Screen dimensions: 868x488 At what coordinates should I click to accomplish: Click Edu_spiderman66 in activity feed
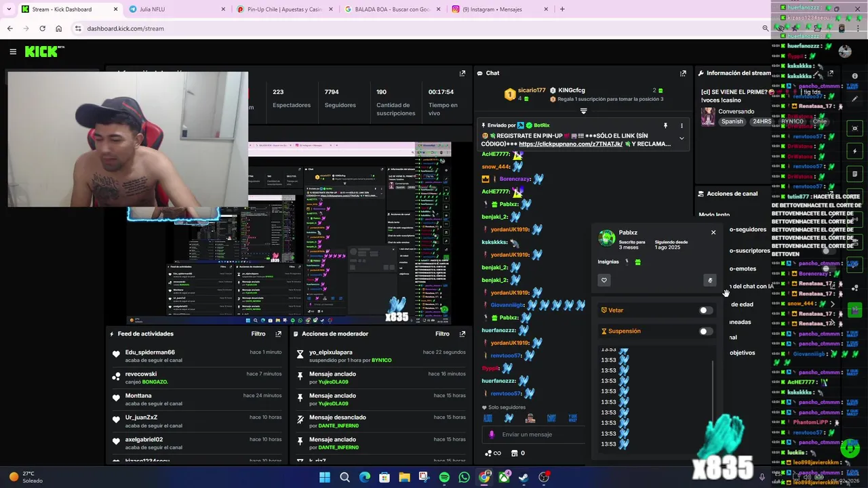point(150,352)
